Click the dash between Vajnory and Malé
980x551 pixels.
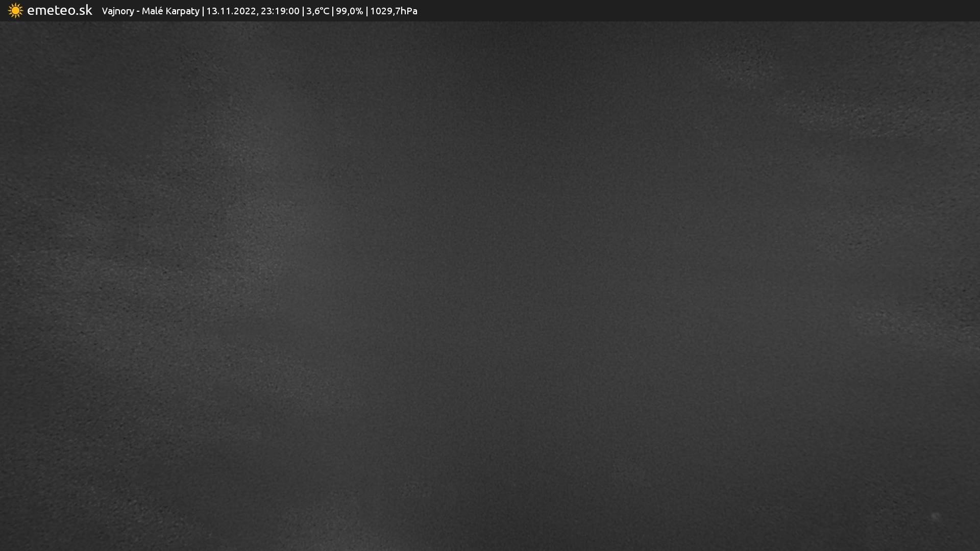point(138,11)
